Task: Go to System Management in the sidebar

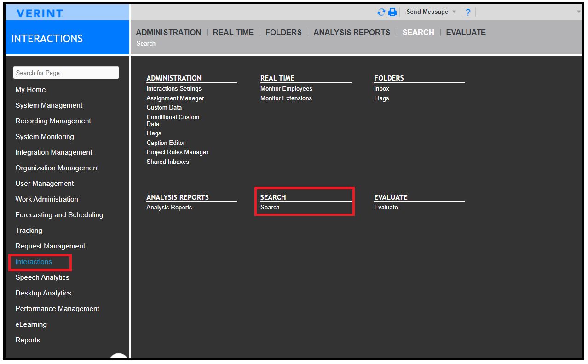Action: (49, 105)
